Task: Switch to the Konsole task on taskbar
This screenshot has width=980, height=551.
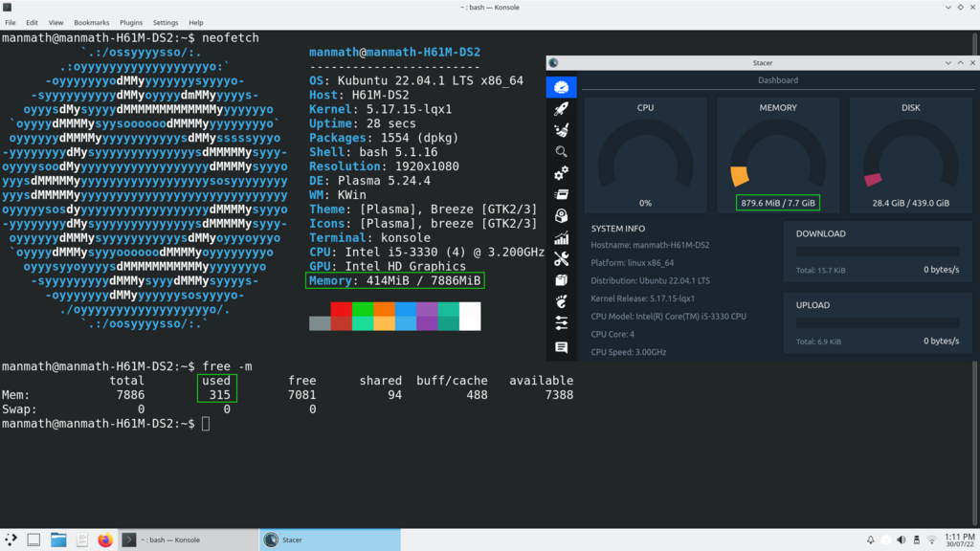Action: coord(189,540)
